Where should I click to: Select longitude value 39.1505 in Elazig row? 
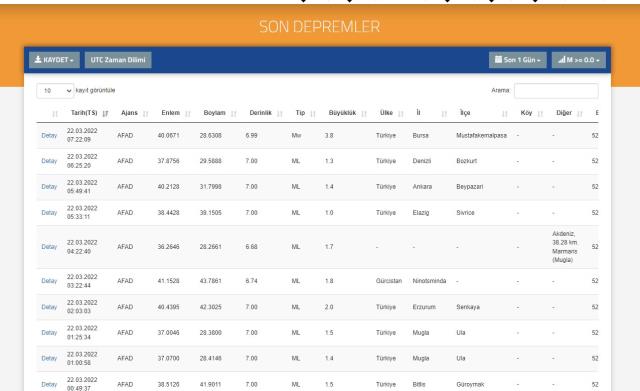coord(211,213)
